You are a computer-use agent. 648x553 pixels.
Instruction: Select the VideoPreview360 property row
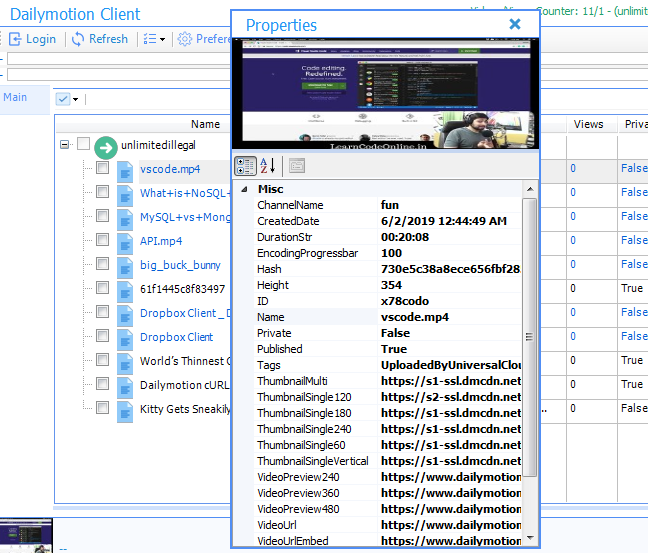pos(388,493)
